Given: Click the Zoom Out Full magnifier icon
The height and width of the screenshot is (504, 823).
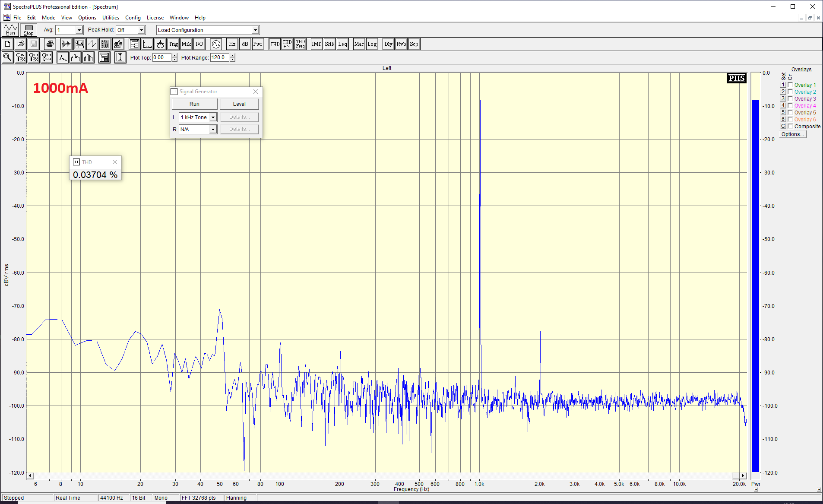Looking at the screenshot, I should coord(47,57).
